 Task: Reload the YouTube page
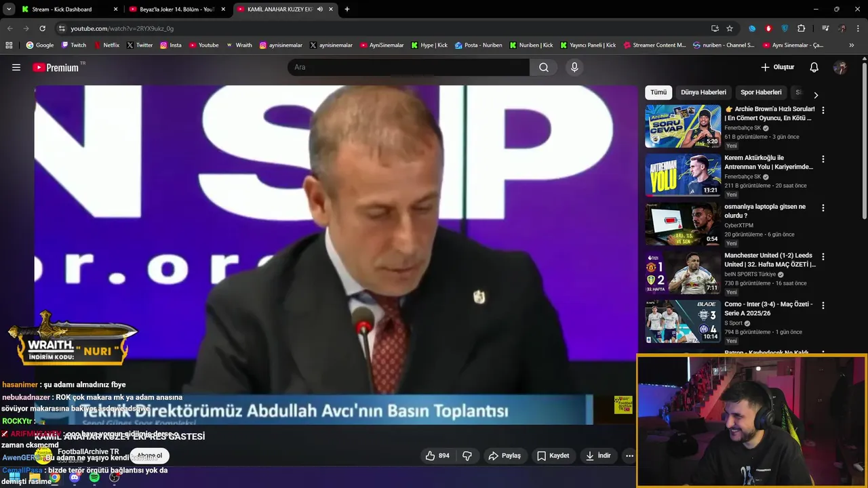tap(42, 28)
